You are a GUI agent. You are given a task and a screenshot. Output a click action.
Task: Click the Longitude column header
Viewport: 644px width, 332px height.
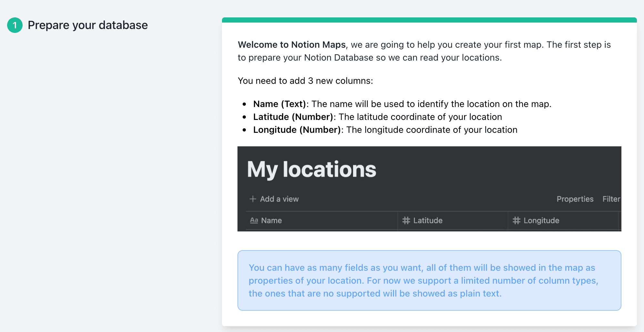(563, 220)
